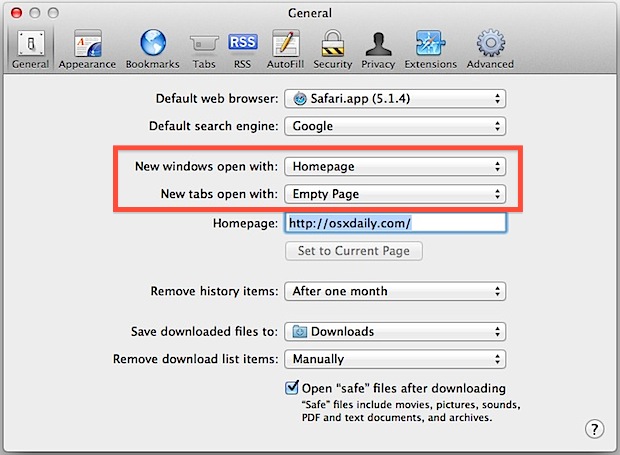Open the Remove download list items dropdown
Screen dimensions: 620x455
[x=395, y=359]
